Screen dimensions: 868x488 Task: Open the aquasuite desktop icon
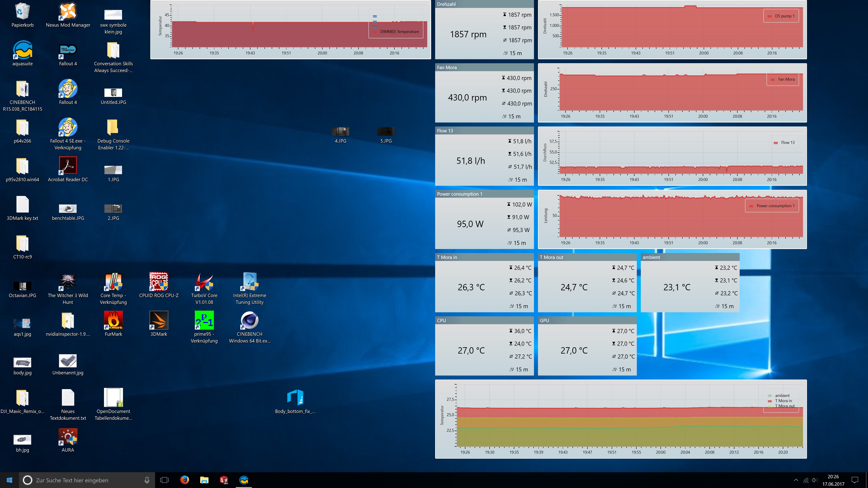[23, 51]
